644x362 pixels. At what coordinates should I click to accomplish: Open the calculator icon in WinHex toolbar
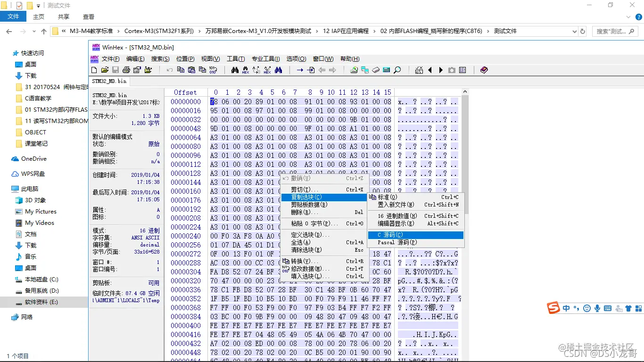tap(387, 70)
